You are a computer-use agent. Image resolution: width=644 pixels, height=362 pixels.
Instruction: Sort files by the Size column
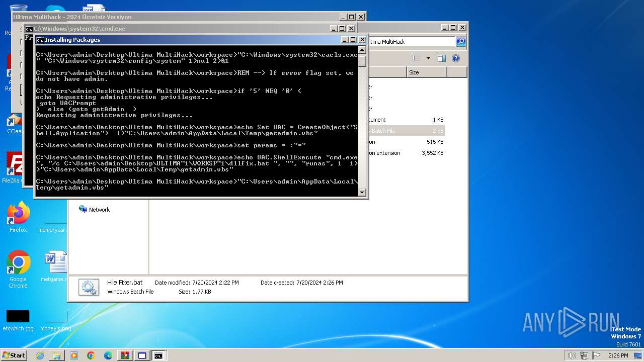427,72
